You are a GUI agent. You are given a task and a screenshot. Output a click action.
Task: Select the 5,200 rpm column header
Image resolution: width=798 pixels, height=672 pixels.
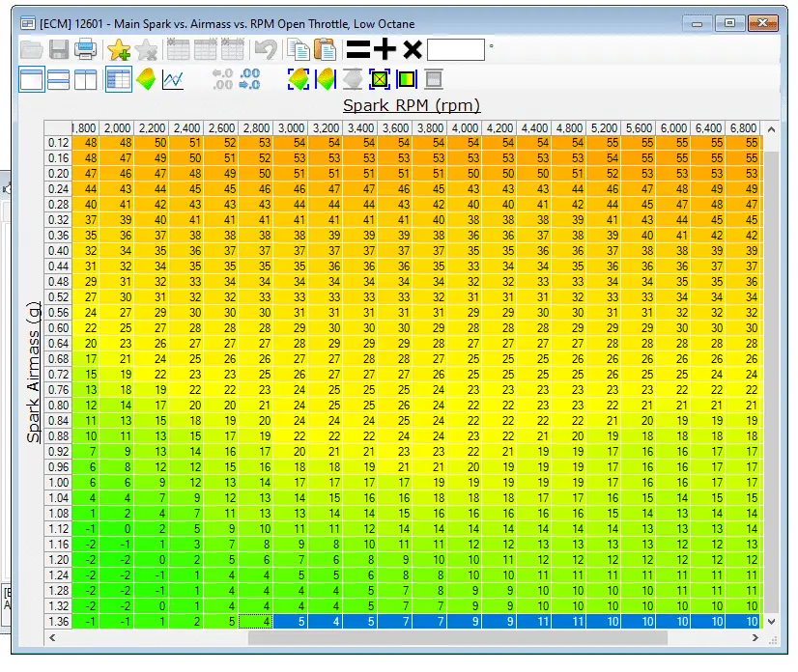[x=604, y=128]
